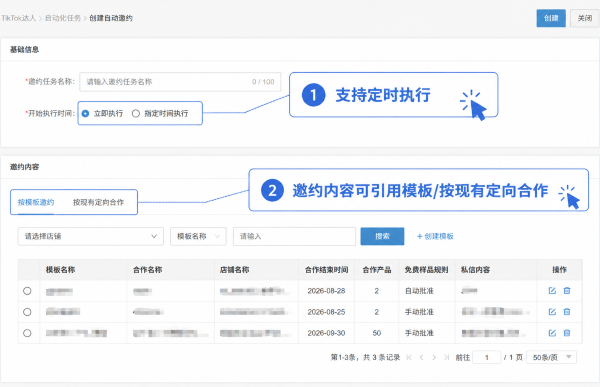Go to next page arrow in pagination

pos(434,358)
